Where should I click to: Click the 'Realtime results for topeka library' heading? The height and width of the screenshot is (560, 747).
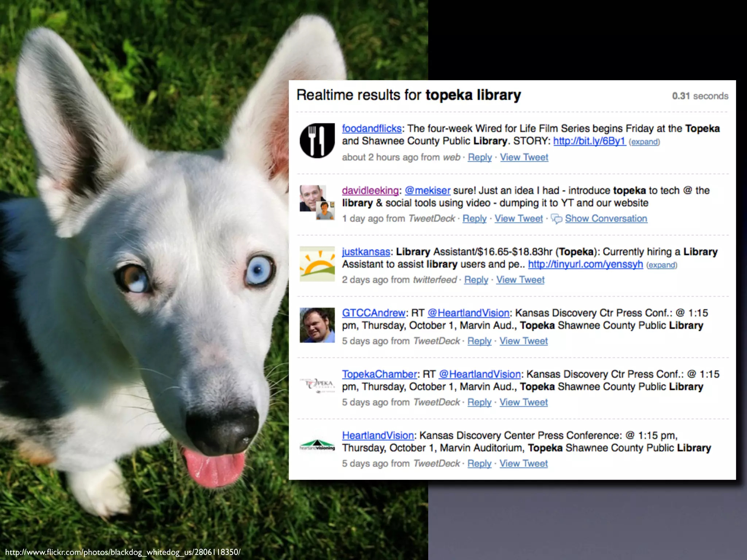pos(409,95)
